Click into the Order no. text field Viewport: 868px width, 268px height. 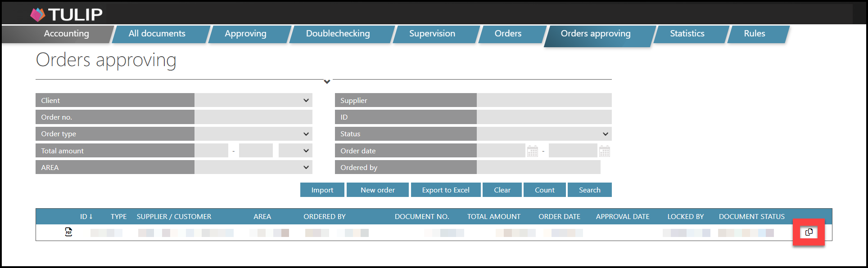tap(253, 117)
